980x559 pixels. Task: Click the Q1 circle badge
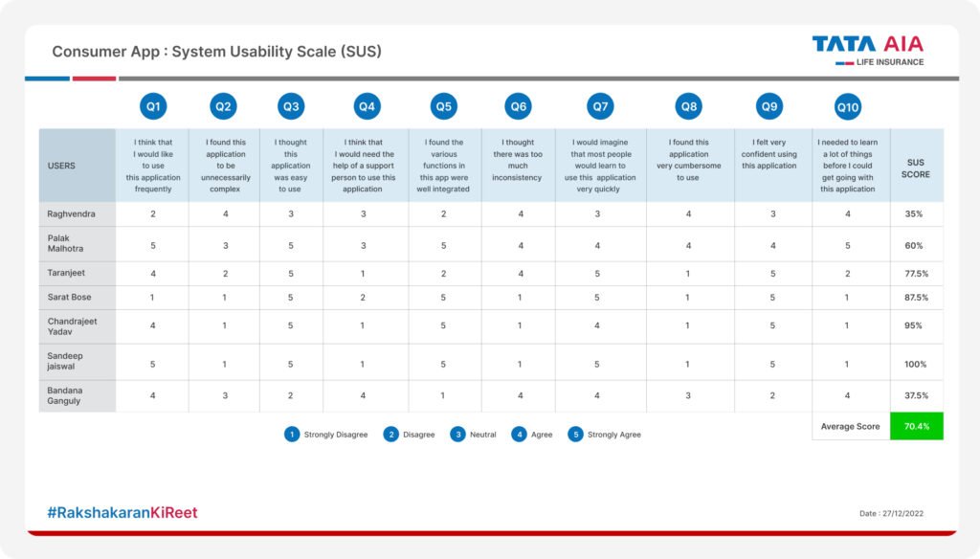point(153,106)
